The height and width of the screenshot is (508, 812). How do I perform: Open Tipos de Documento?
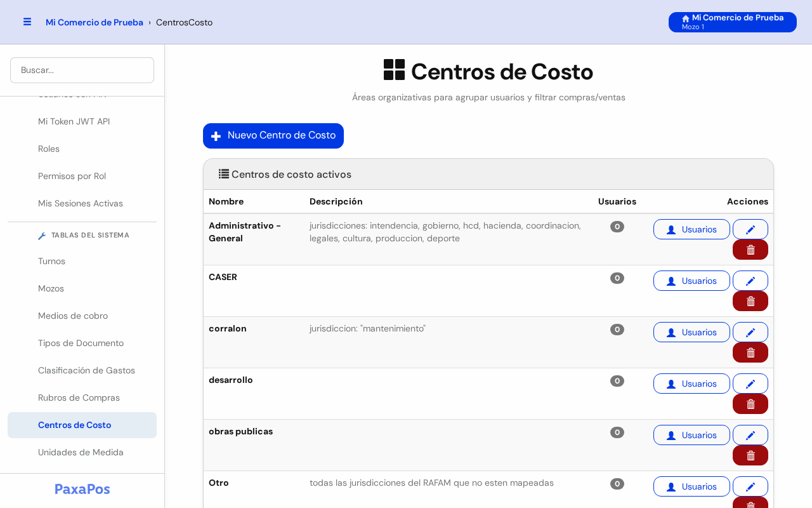(x=82, y=343)
